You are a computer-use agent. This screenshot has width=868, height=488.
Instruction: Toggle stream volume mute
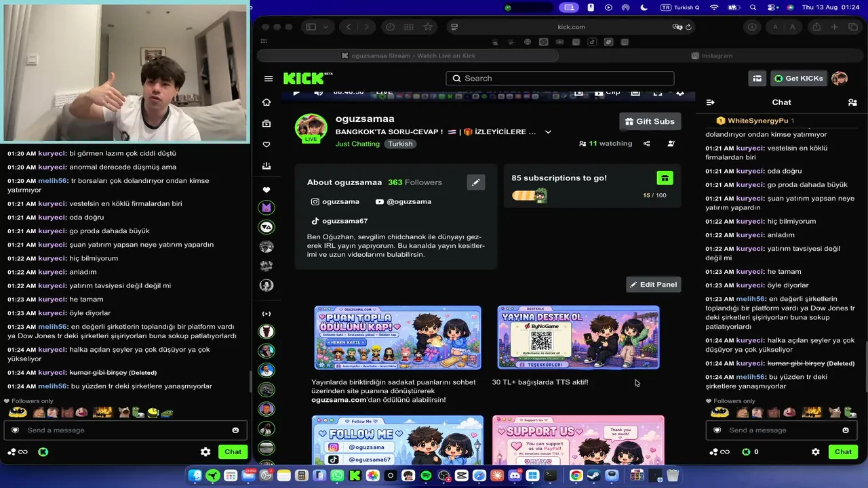(x=318, y=93)
